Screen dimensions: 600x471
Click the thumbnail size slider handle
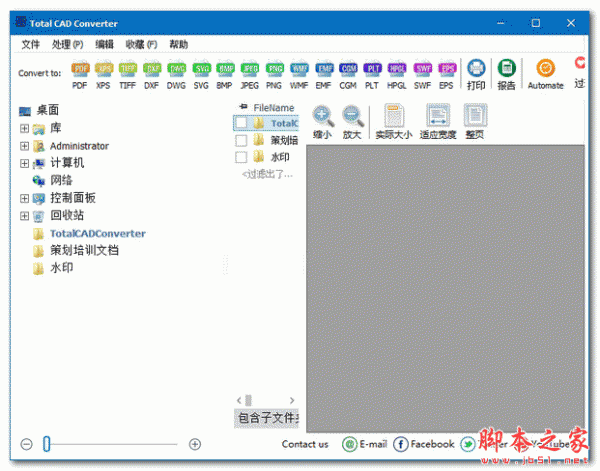(47, 444)
